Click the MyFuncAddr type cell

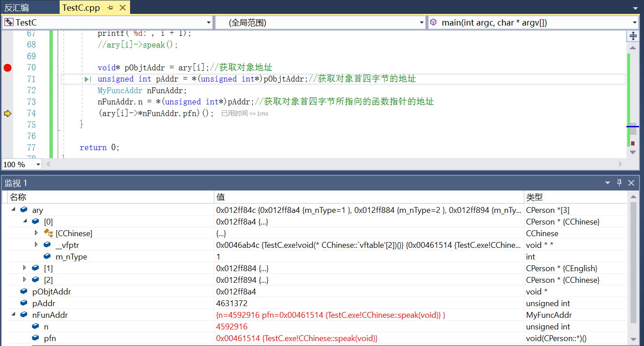[576, 315]
